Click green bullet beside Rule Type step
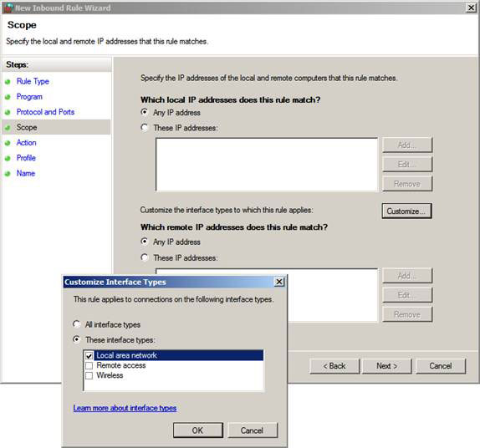 click(x=8, y=82)
